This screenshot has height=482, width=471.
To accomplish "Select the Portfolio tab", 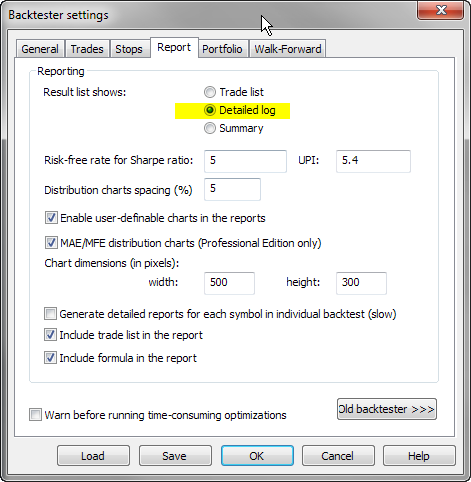I will click(x=222, y=49).
